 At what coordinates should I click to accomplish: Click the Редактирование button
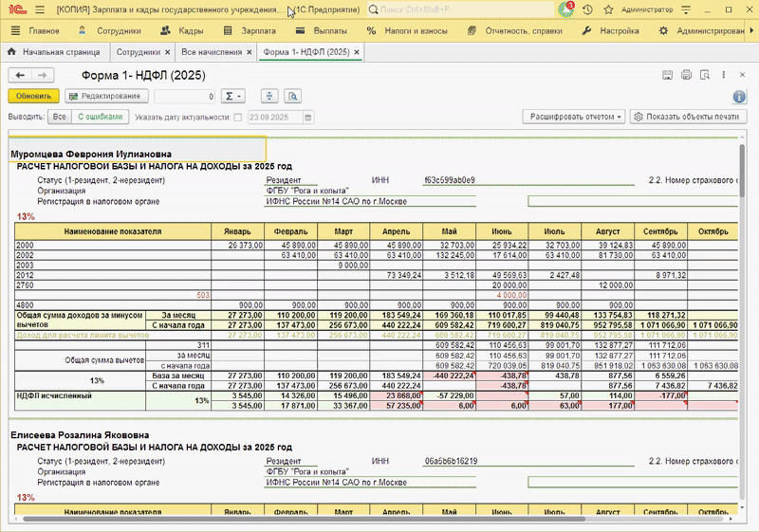coord(106,96)
